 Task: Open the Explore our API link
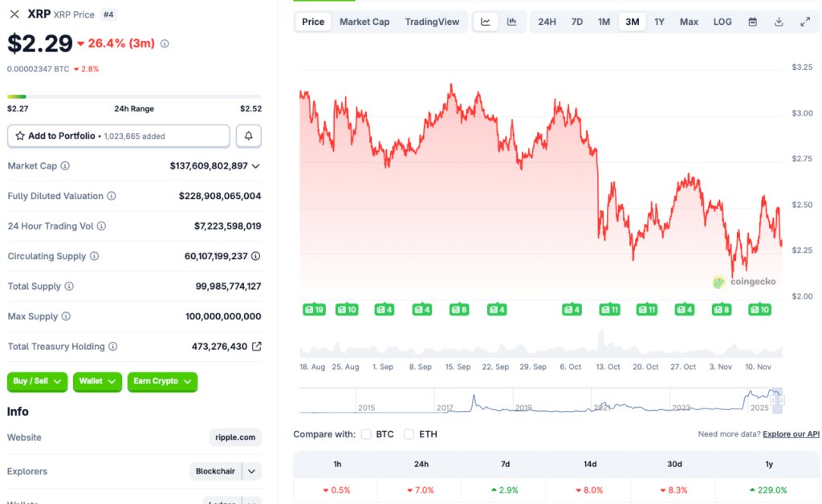click(791, 433)
